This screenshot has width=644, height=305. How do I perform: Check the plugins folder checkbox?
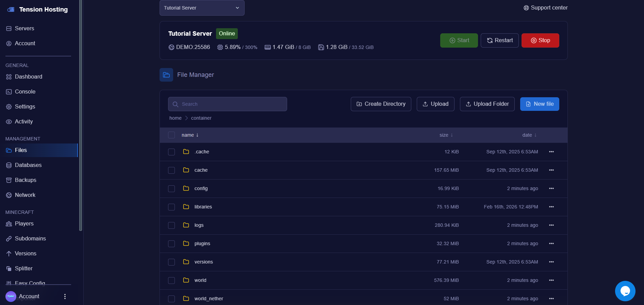point(171,244)
